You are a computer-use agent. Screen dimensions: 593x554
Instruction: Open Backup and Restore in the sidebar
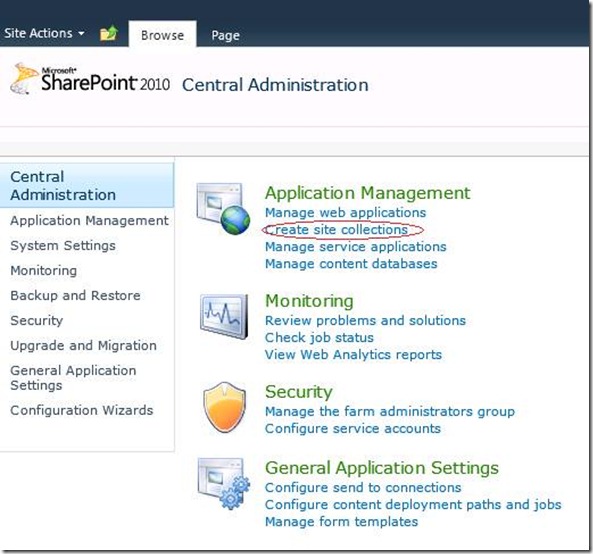[75, 295]
